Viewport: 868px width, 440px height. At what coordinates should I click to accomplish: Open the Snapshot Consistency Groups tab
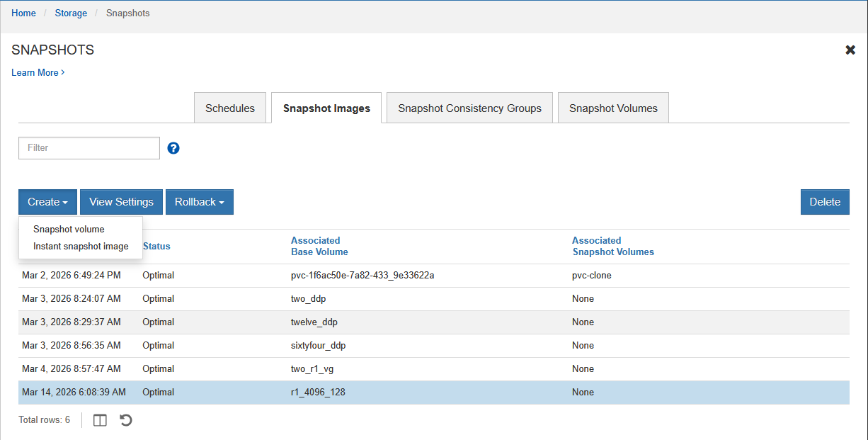469,108
